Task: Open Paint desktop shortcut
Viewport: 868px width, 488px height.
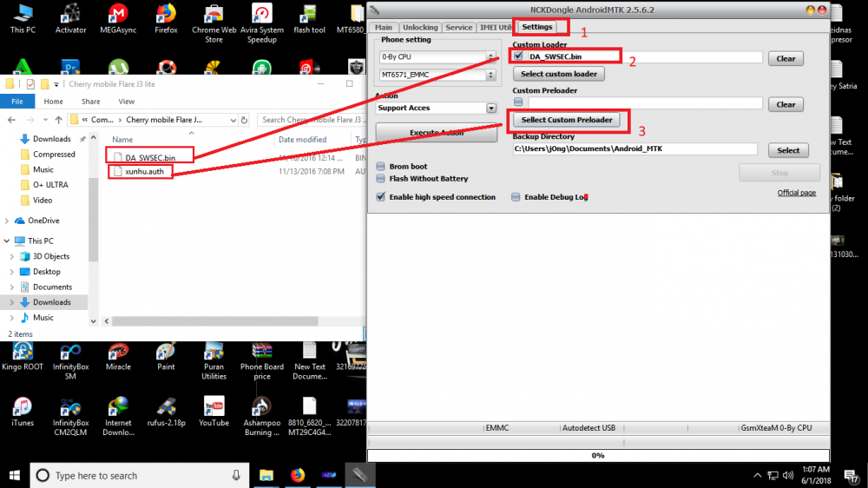Action: click(166, 356)
